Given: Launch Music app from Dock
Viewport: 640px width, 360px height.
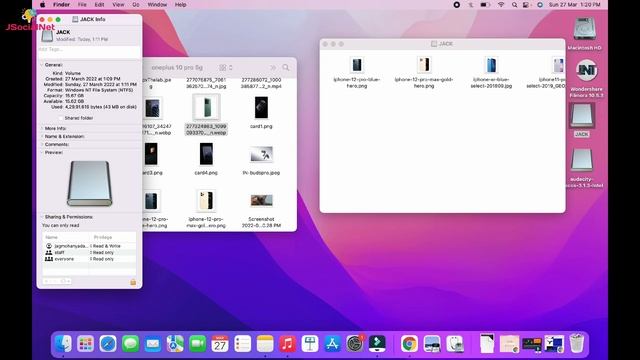Looking at the screenshot, I should click(287, 343).
